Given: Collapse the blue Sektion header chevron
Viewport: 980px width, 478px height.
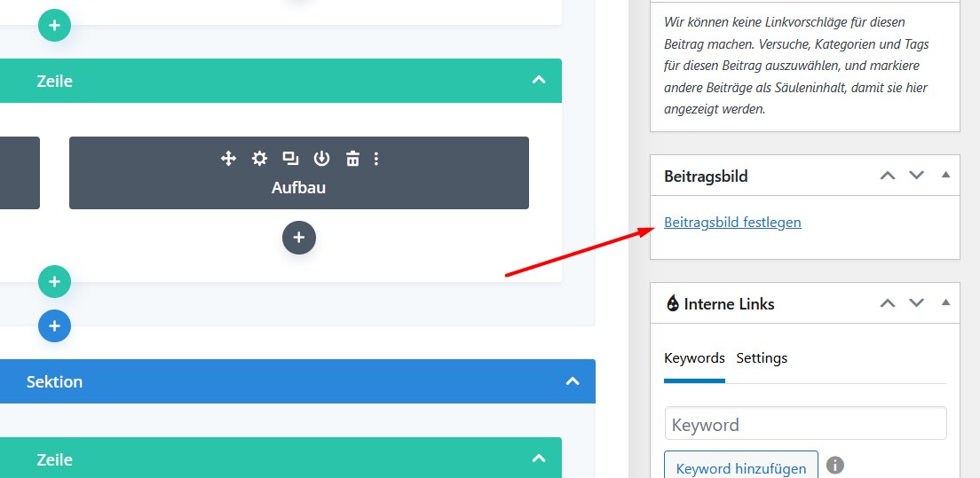Looking at the screenshot, I should [x=573, y=381].
